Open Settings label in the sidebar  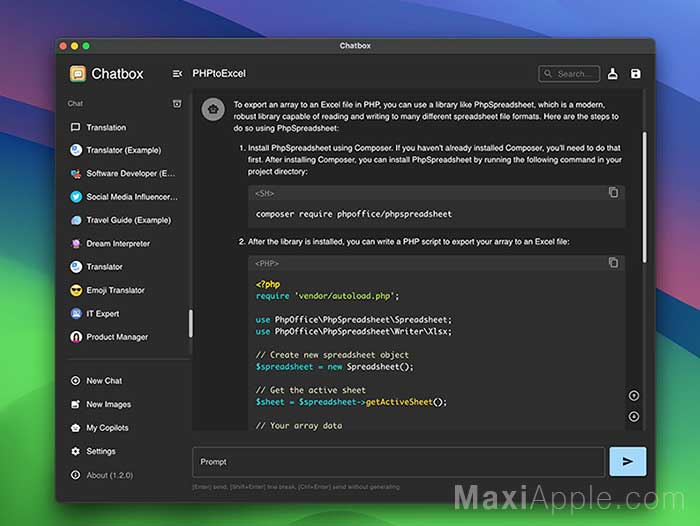point(101,451)
